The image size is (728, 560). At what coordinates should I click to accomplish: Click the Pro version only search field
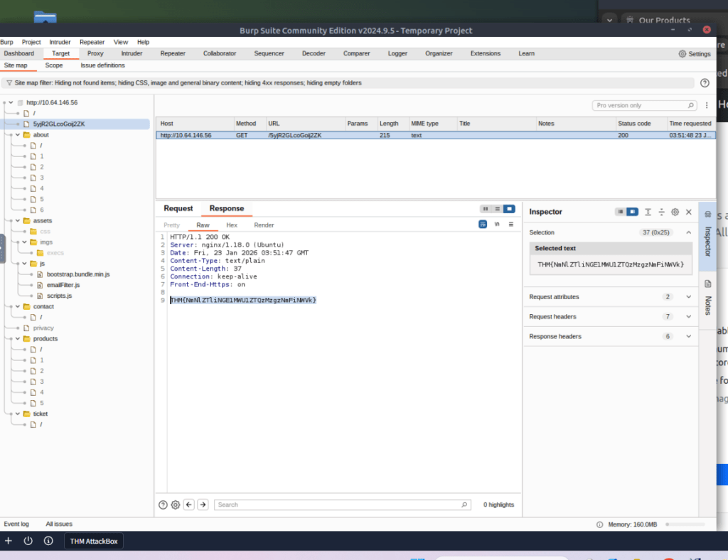[x=644, y=105]
